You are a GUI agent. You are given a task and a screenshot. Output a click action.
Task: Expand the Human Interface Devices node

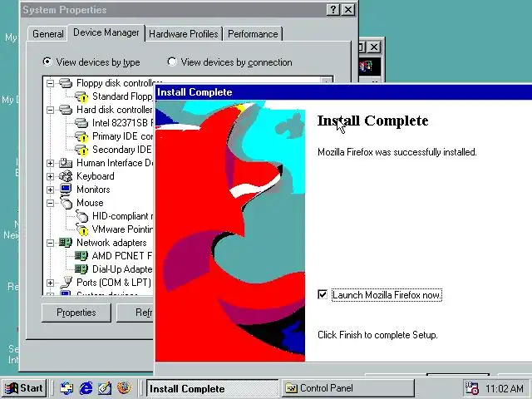[50, 163]
